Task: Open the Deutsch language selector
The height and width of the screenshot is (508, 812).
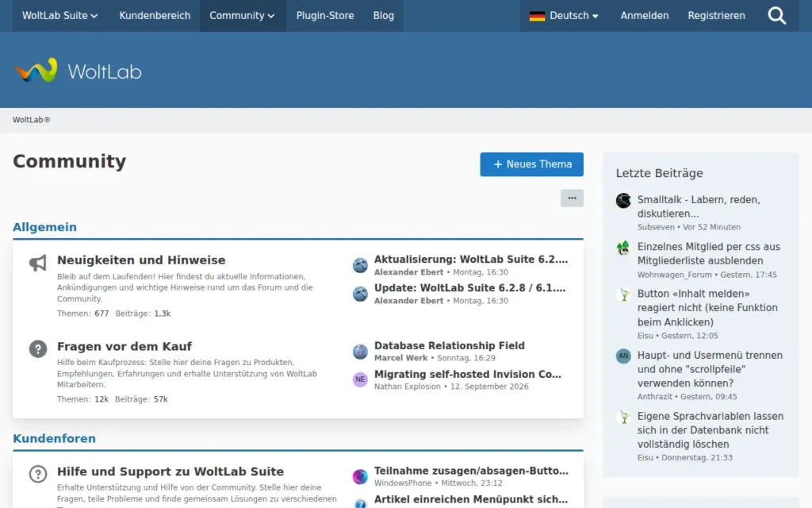Action: coord(564,16)
